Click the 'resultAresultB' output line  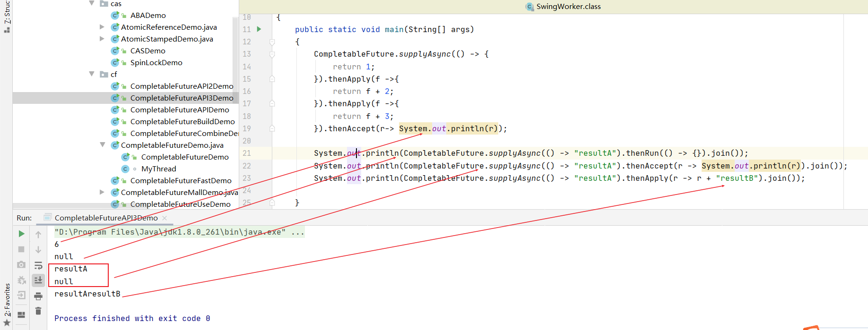click(x=87, y=294)
